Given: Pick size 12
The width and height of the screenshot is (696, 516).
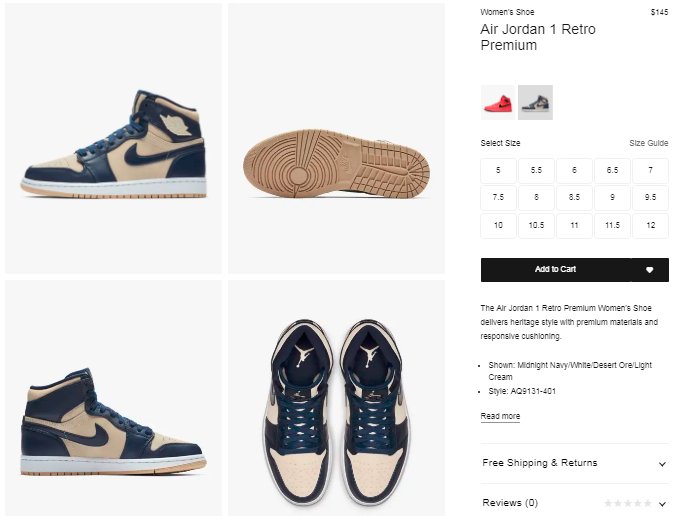Looking at the screenshot, I should [650, 226].
